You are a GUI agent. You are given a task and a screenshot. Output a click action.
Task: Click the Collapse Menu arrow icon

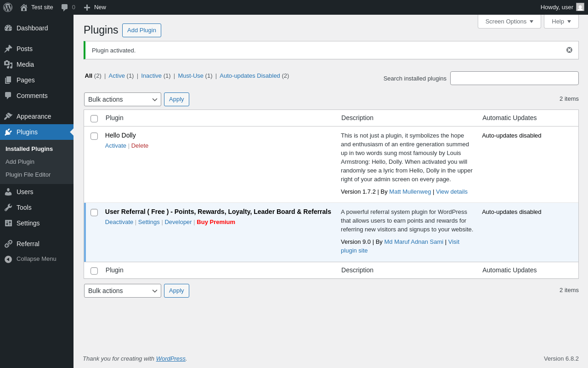point(8,259)
